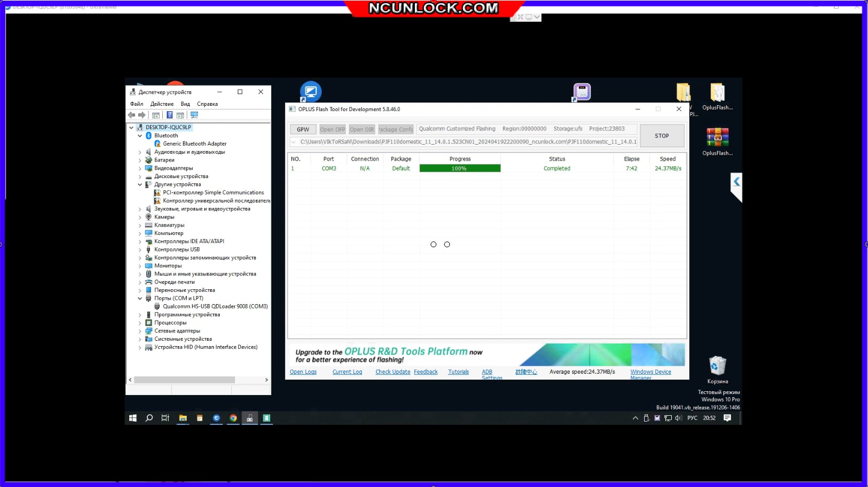Open the Справка menu
This screenshot has height=487, width=868.
pyautogui.click(x=207, y=104)
